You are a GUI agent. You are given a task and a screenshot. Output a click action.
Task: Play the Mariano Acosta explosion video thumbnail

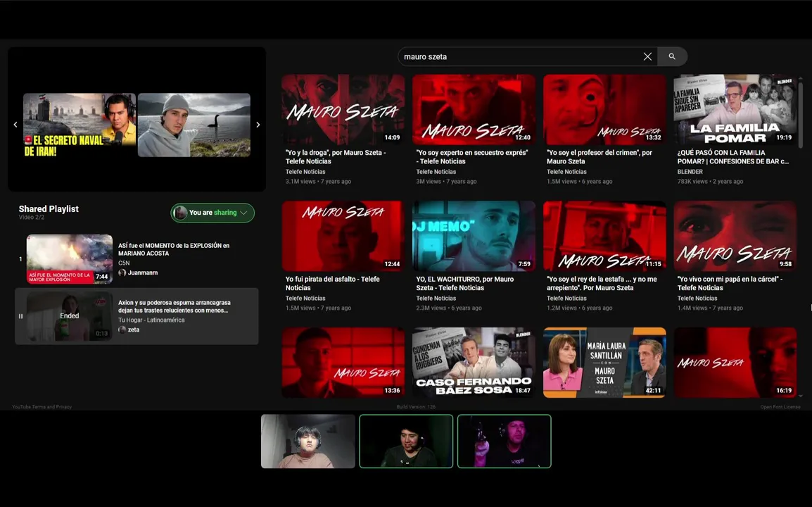[70, 258]
